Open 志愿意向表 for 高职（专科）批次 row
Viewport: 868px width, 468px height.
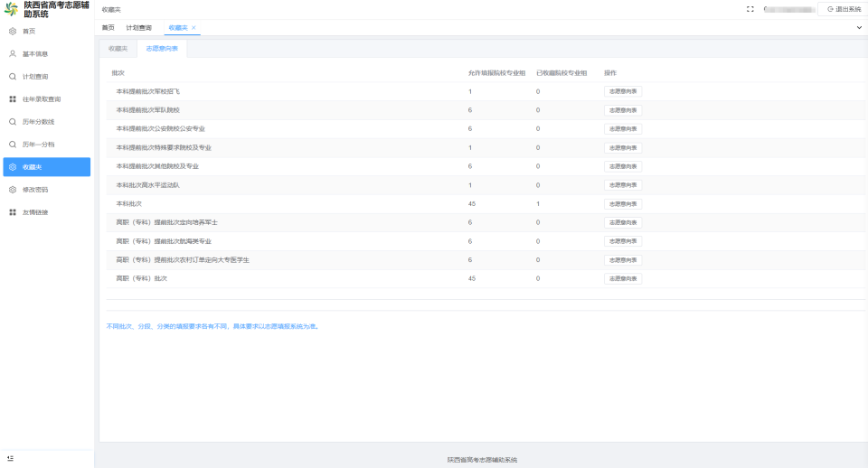click(x=623, y=279)
